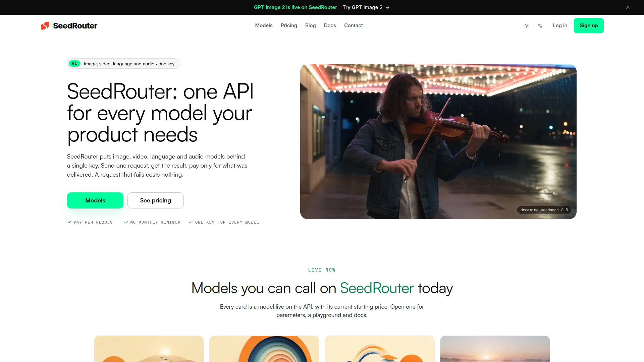
Task: Open the Models nav menu item
Action: tap(264, 25)
